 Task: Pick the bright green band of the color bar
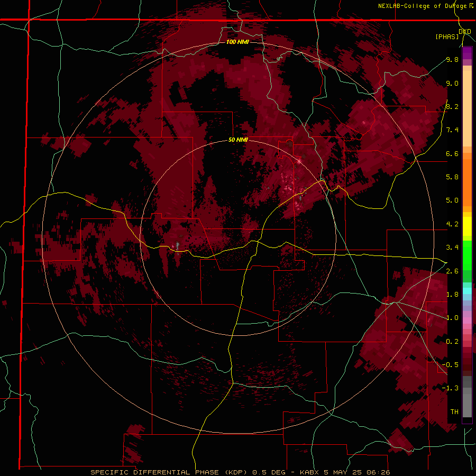click(x=467, y=255)
